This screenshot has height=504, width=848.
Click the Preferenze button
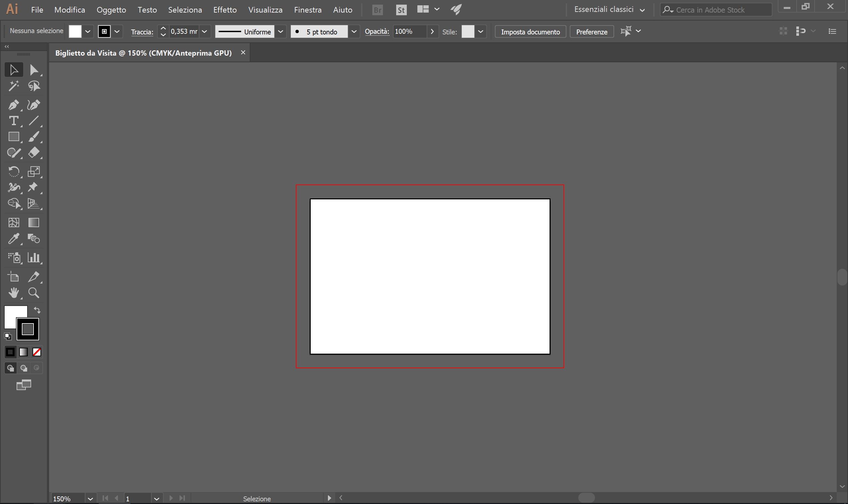point(592,31)
